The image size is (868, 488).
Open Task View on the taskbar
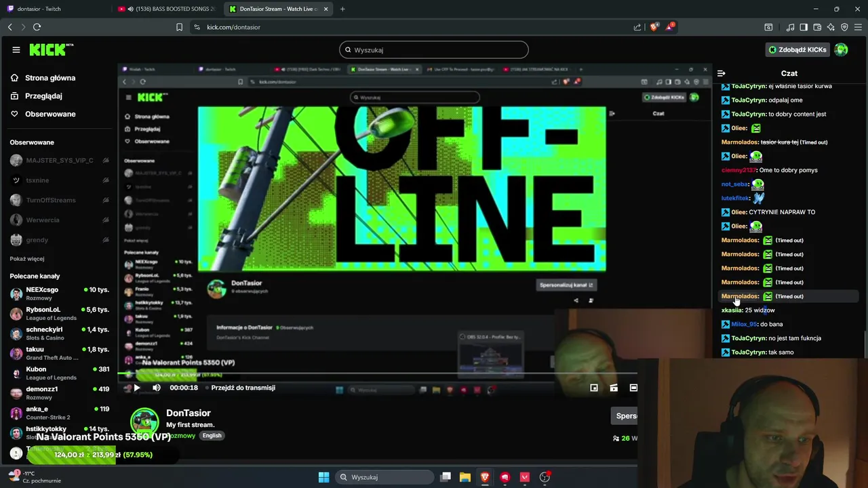coord(446,477)
